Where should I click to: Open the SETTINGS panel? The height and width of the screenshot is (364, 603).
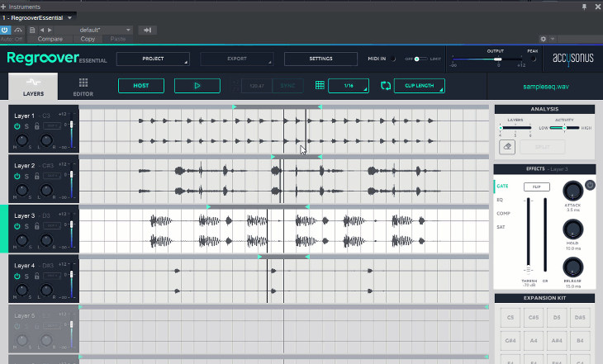[320, 59]
